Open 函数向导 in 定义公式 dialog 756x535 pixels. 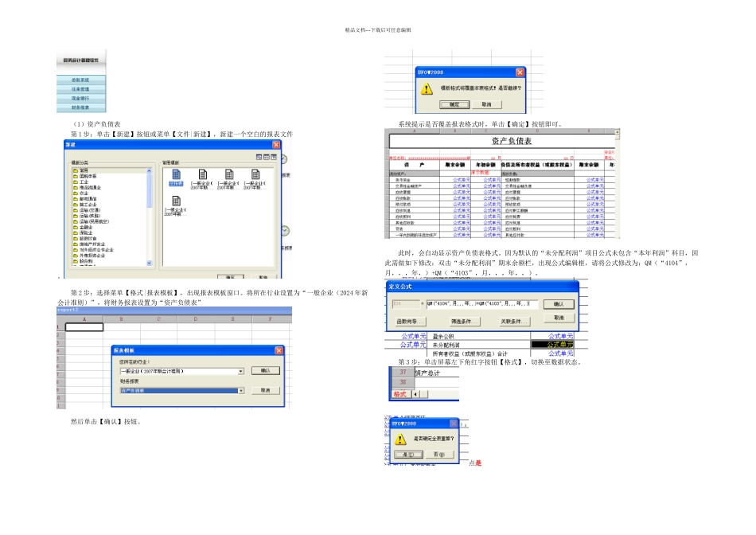pyautogui.click(x=410, y=322)
